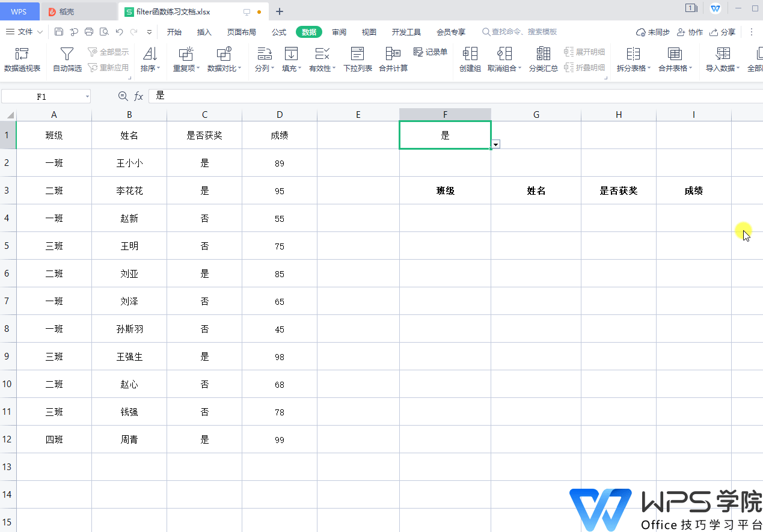The image size is (763, 532).
Task: Click the 分列 text to columns icon
Action: click(264, 54)
